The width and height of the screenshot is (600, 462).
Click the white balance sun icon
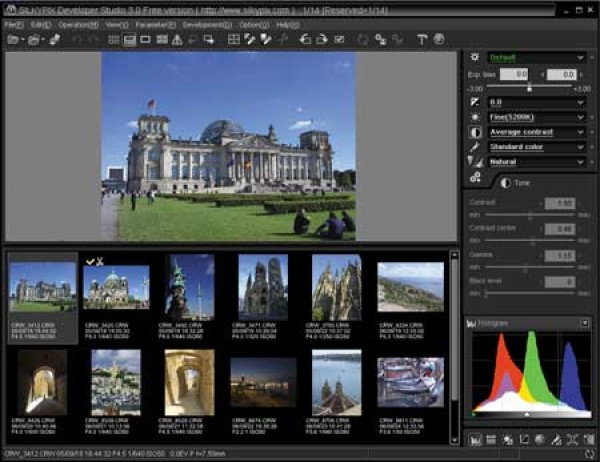(x=474, y=117)
